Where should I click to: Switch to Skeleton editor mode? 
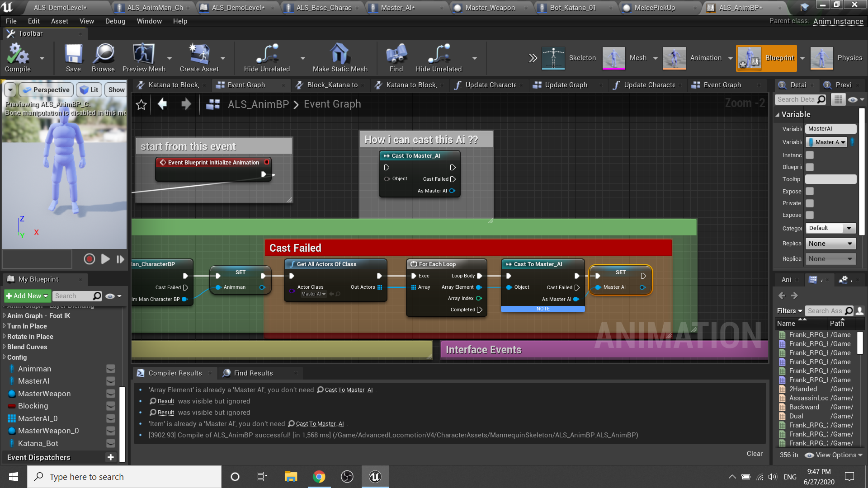pyautogui.click(x=569, y=58)
